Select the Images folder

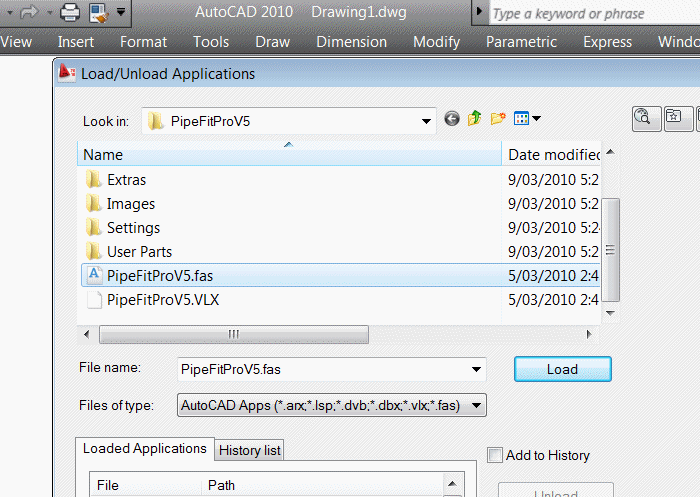tap(130, 204)
